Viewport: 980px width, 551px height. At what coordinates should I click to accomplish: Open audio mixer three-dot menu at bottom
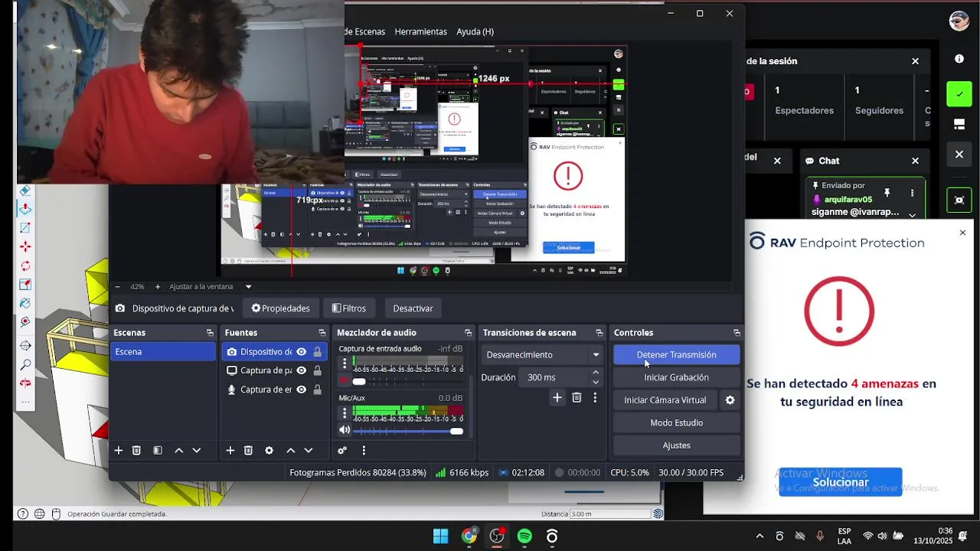[364, 451]
